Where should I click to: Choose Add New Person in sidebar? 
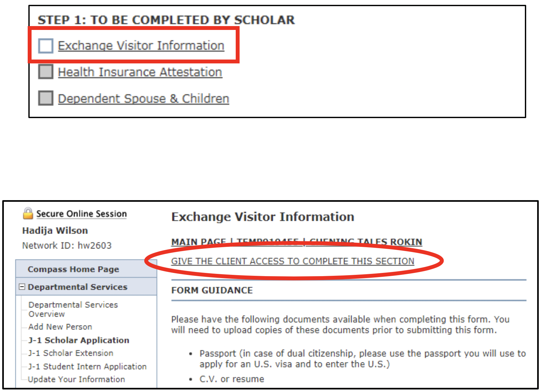[60, 327]
